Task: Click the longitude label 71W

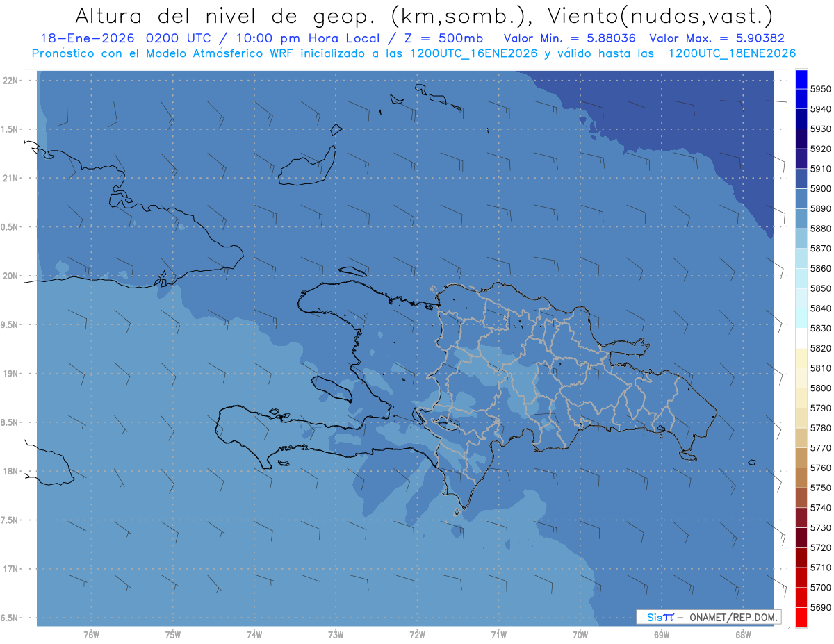Action: click(498, 635)
